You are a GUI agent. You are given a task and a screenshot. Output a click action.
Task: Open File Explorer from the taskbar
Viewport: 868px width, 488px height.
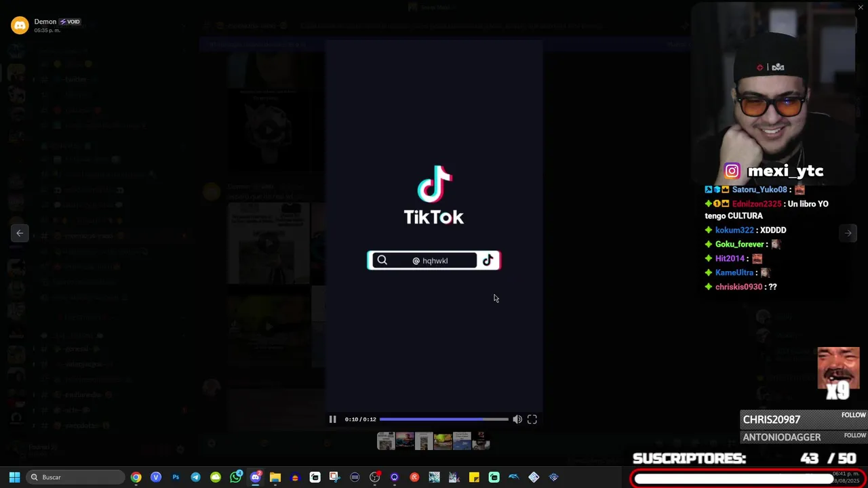coord(275,477)
